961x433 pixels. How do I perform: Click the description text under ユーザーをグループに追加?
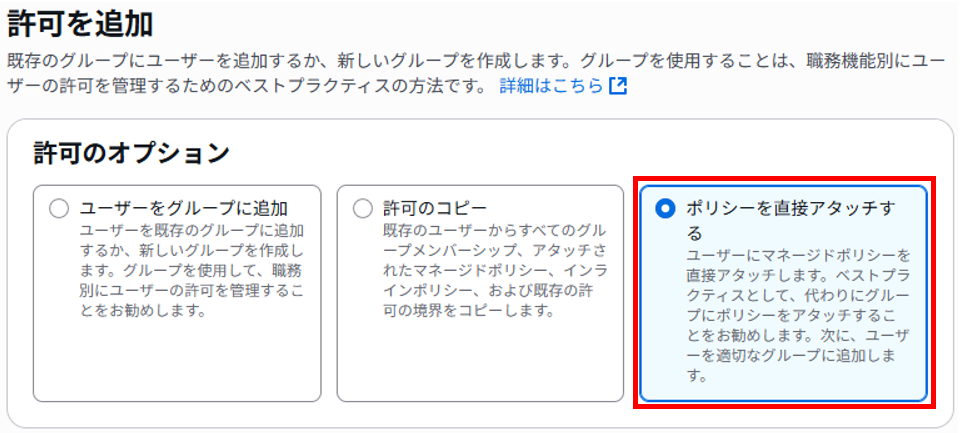click(x=191, y=270)
